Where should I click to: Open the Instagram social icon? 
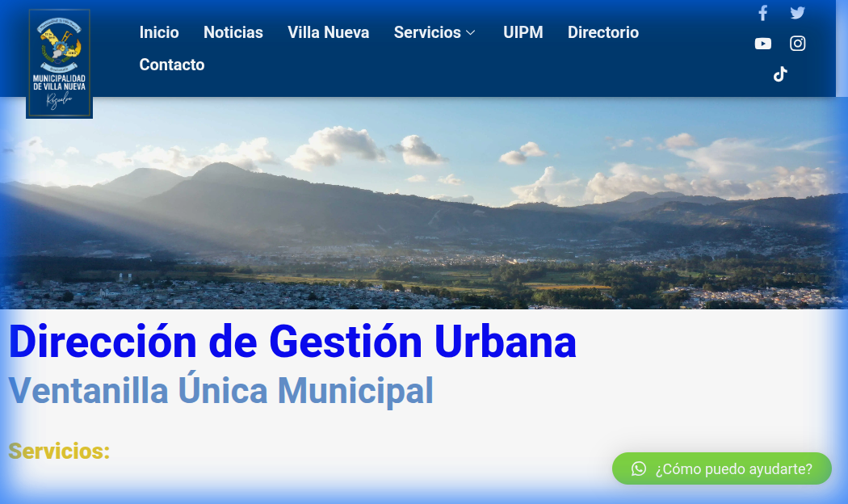[x=797, y=44]
